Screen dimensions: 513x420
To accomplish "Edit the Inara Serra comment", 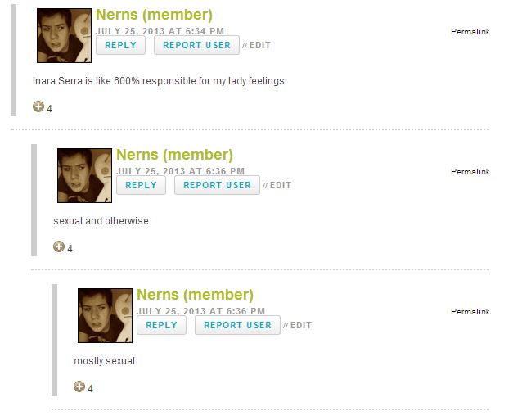I will tap(259, 46).
